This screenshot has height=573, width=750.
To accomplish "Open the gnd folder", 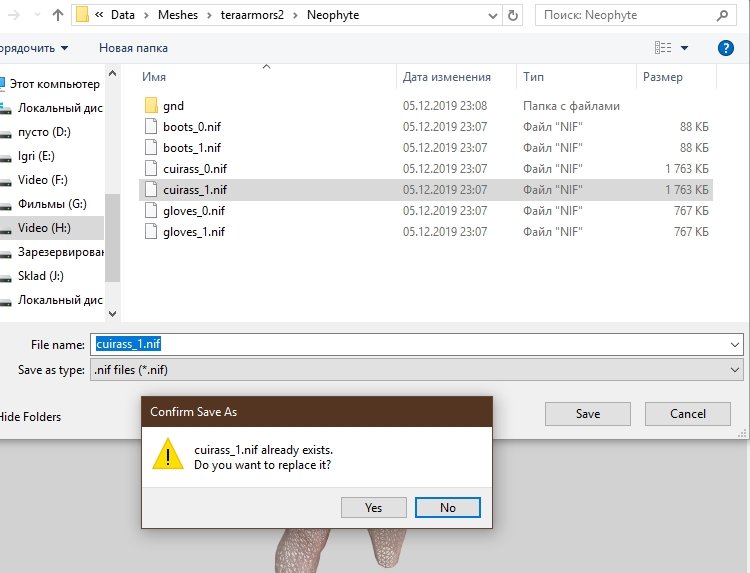I will pyautogui.click(x=173, y=105).
